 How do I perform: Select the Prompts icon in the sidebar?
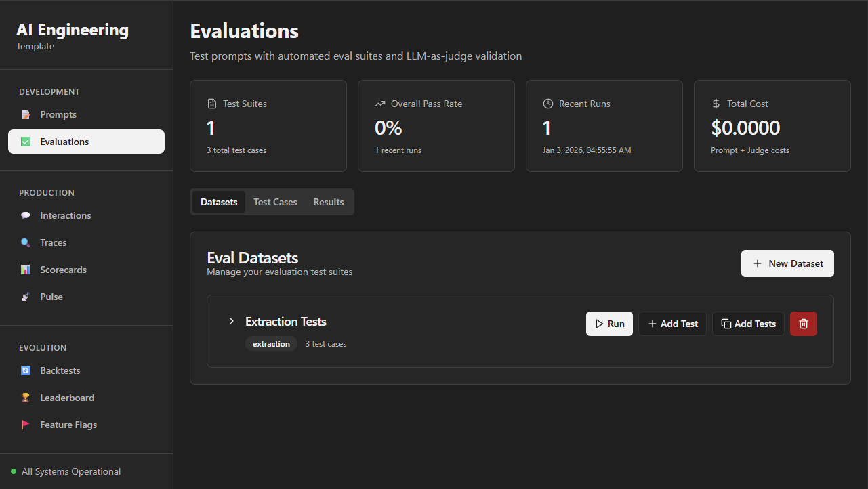pos(25,114)
